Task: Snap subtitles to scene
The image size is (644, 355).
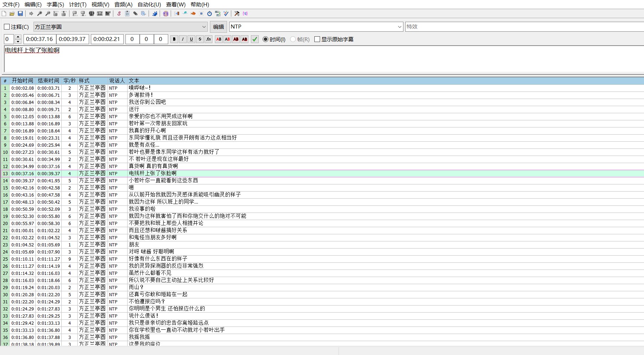Action: pyautogui.click(x=100, y=14)
